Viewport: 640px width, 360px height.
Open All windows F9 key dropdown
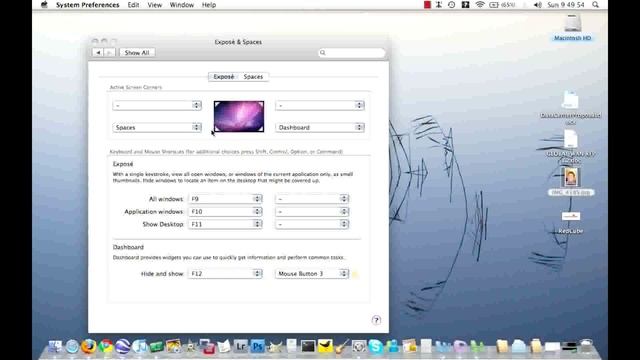pos(225,199)
